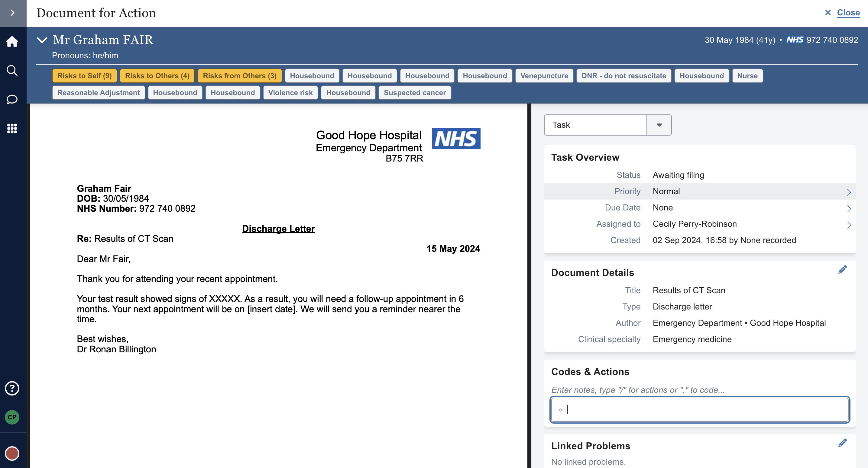The width and height of the screenshot is (868, 468).
Task: Edit Document Details with pencil icon
Action: coord(842,270)
